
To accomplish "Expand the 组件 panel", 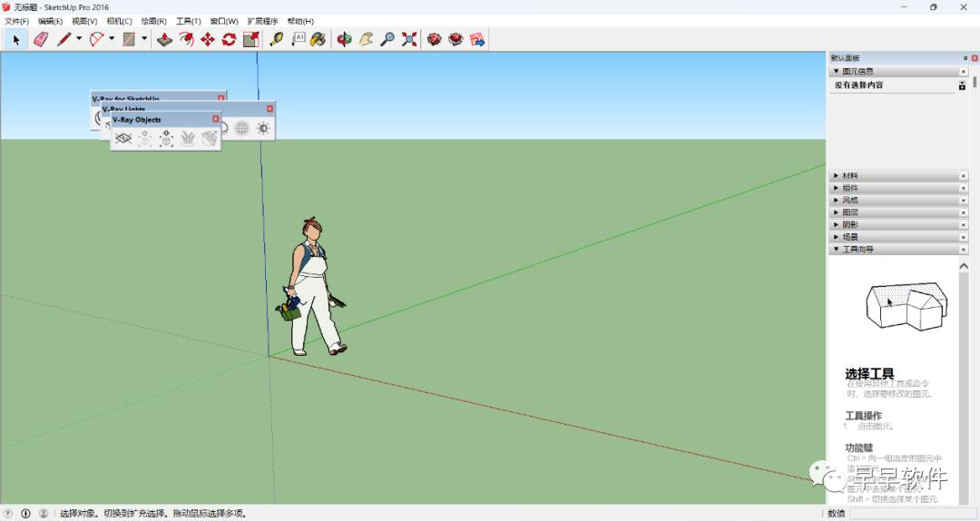I will tap(837, 188).
